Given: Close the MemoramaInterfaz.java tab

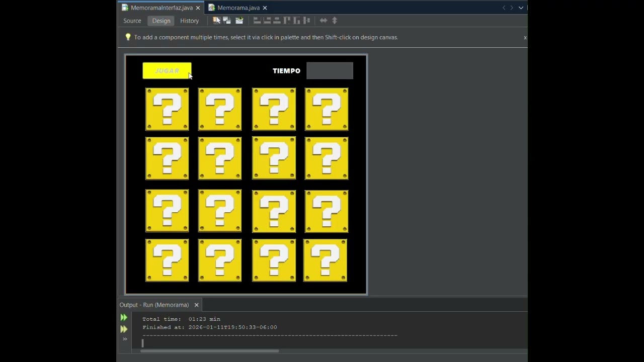Looking at the screenshot, I should pos(198,8).
